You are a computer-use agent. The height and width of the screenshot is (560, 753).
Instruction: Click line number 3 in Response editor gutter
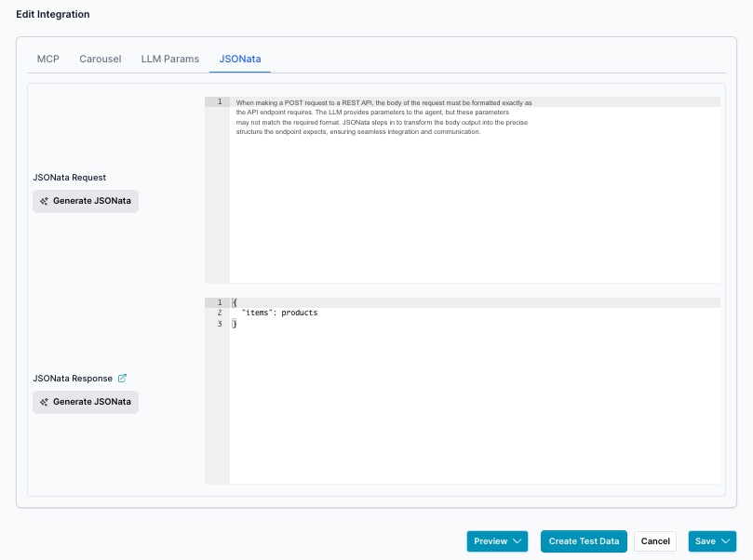(219, 324)
